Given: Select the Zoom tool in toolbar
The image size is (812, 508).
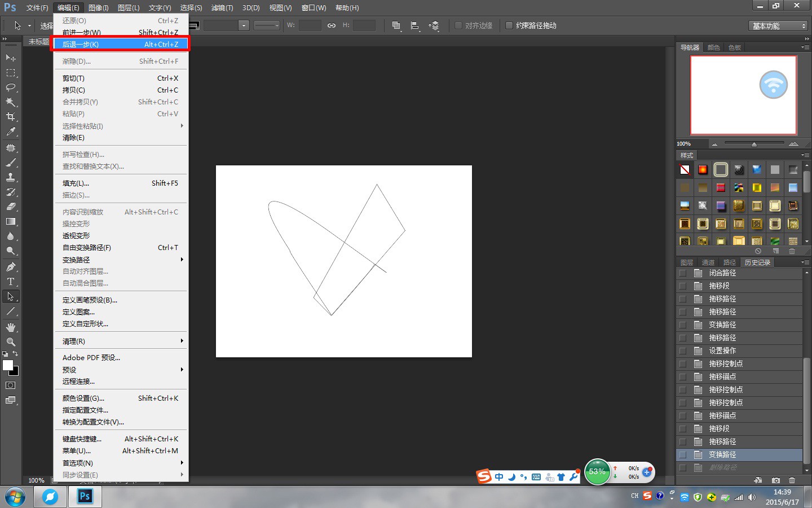Looking at the screenshot, I should click(x=11, y=342).
